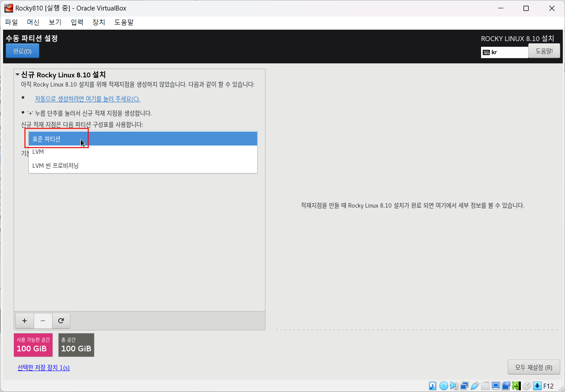Click the keyboard layout kr indicator

pos(505,52)
